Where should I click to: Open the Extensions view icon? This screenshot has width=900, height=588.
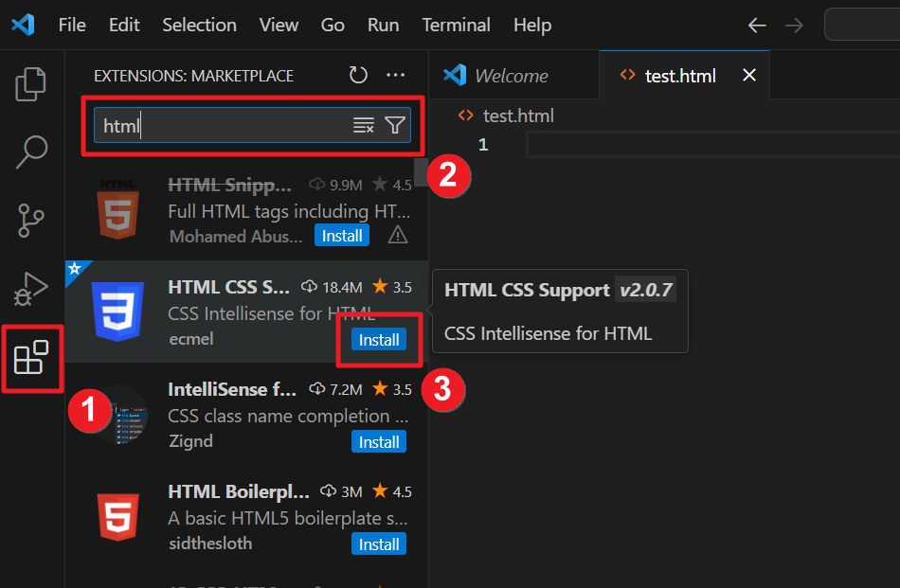(x=31, y=357)
